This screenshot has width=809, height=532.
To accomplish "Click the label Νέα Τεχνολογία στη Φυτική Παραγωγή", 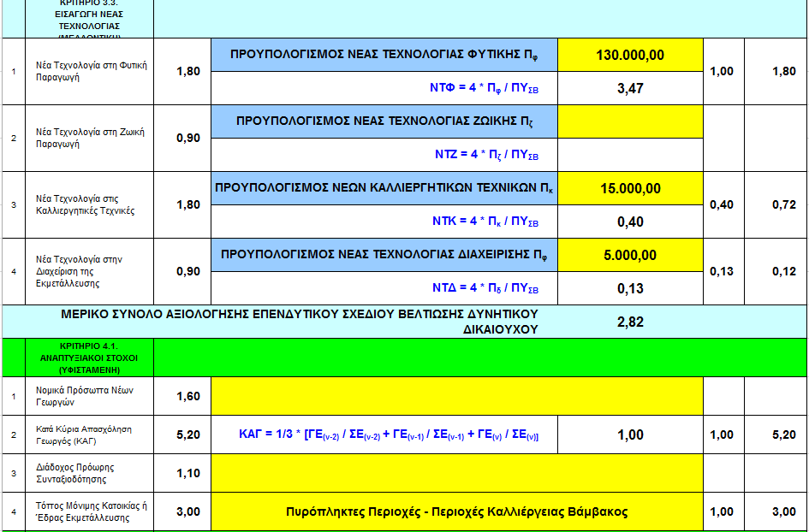I will pos(92,72).
